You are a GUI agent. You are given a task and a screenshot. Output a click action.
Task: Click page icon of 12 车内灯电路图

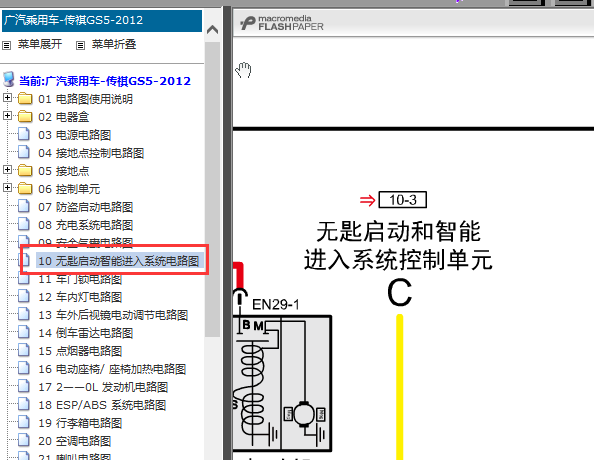point(23,296)
